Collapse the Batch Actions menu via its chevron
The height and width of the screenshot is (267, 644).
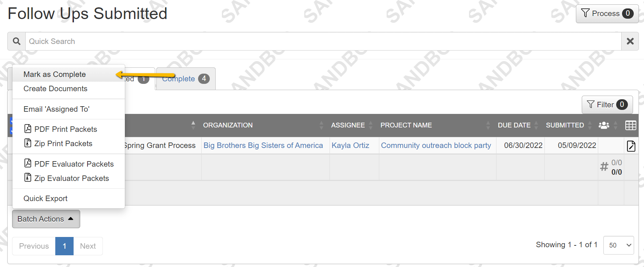coord(71,219)
